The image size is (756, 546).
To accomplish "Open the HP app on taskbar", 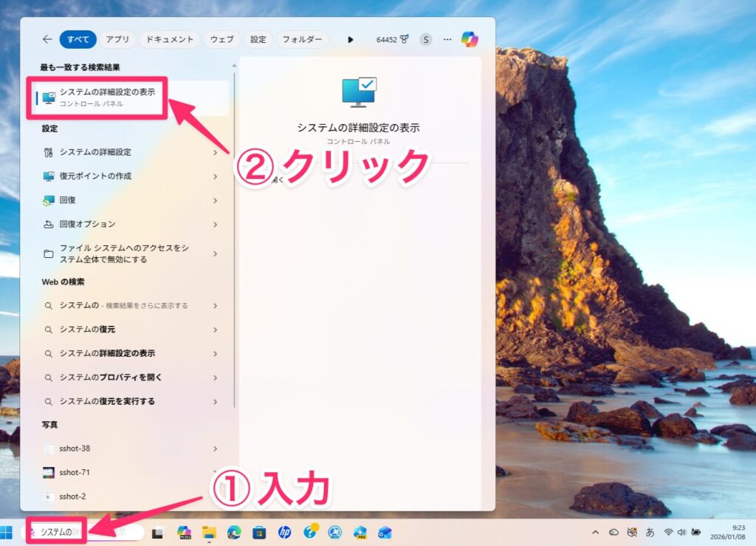I will point(284,532).
